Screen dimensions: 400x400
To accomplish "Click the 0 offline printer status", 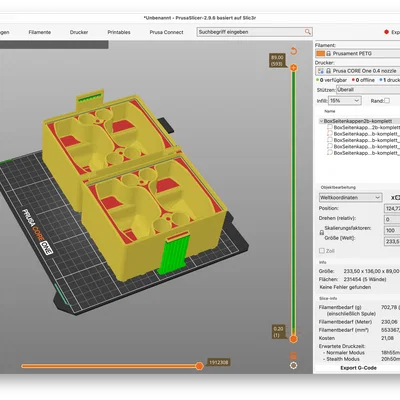I will 363,80.
